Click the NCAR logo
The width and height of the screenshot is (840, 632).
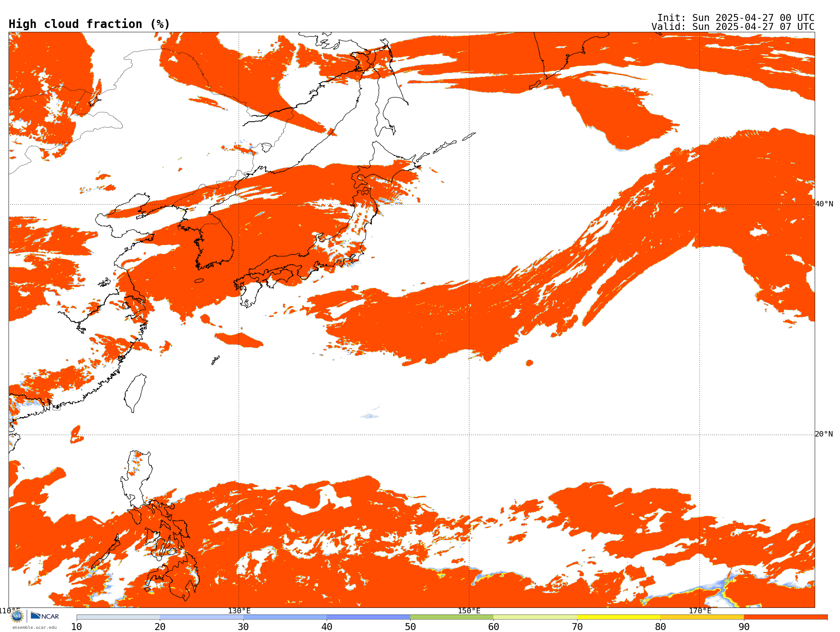click(x=45, y=616)
